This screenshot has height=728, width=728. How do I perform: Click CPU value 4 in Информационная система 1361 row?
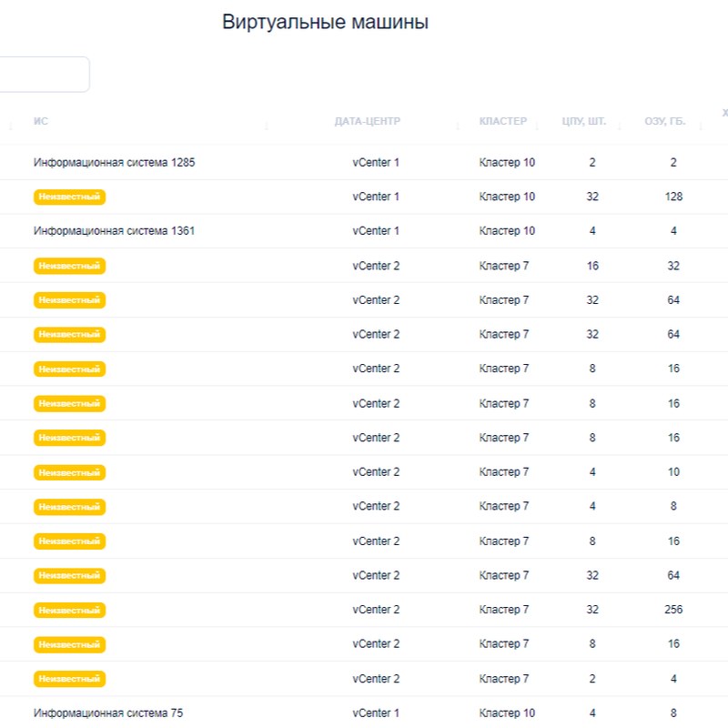tap(592, 231)
